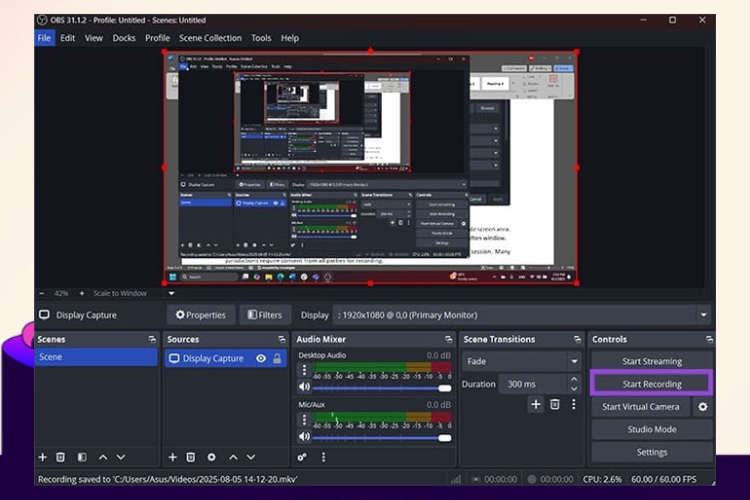Hide Display Capture using the eye icon

click(261, 358)
